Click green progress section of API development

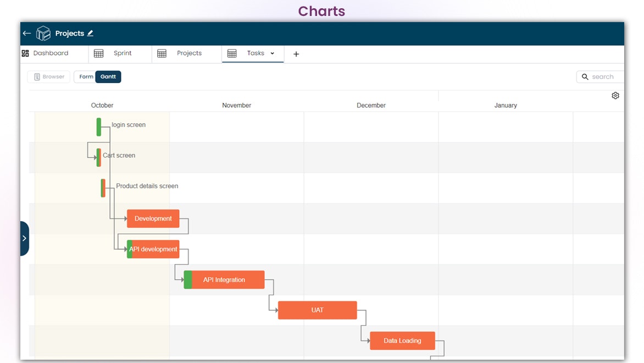129,249
